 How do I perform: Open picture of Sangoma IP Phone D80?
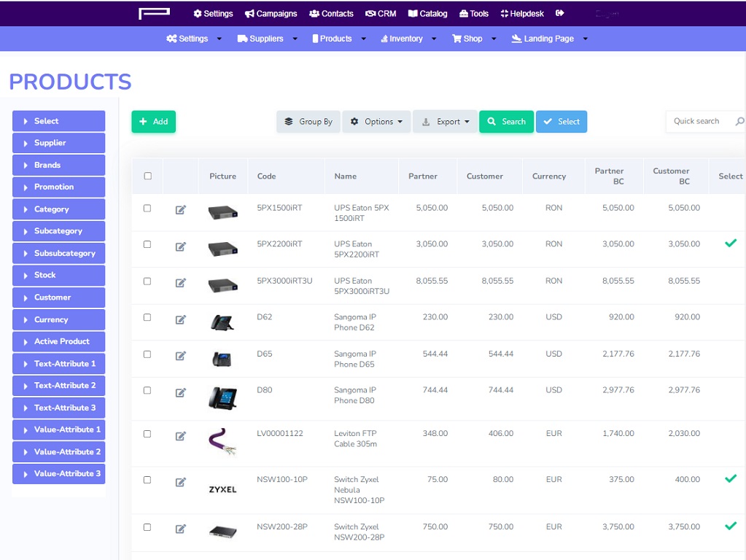pos(222,398)
